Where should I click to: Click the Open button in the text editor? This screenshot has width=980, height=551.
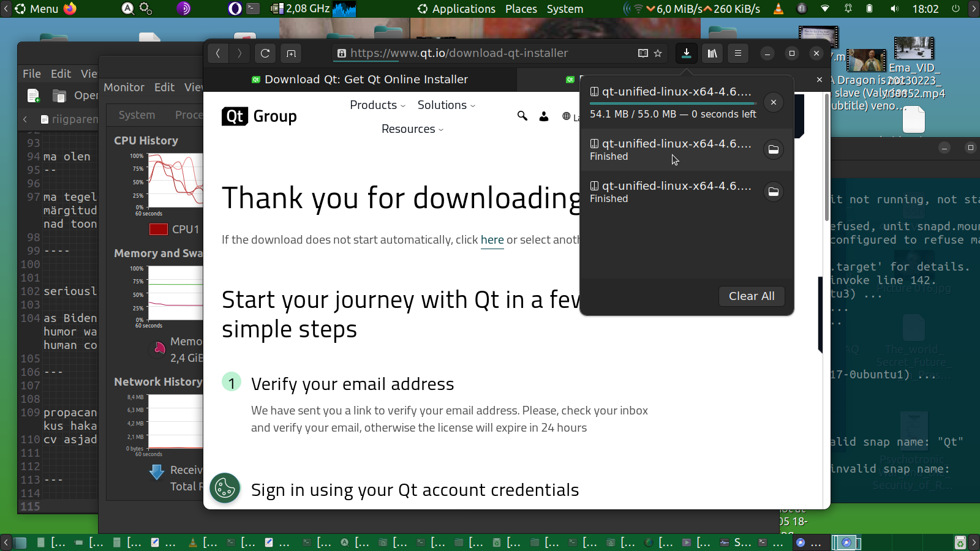coord(75,96)
